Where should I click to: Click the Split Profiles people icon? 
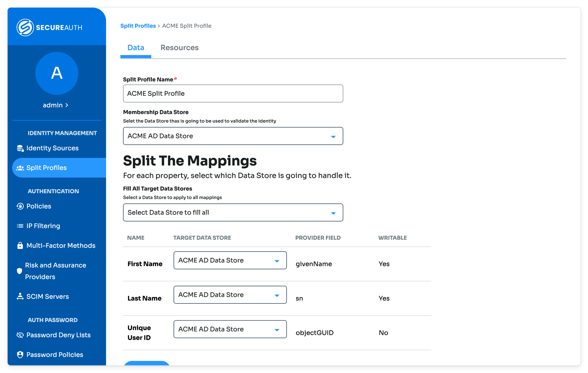pyautogui.click(x=20, y=168)
